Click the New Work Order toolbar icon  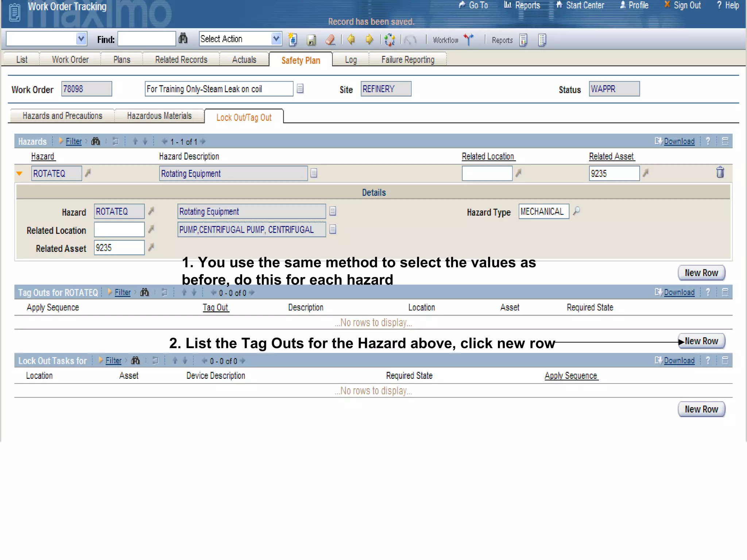pyautogui.click(x=293, y=39)
